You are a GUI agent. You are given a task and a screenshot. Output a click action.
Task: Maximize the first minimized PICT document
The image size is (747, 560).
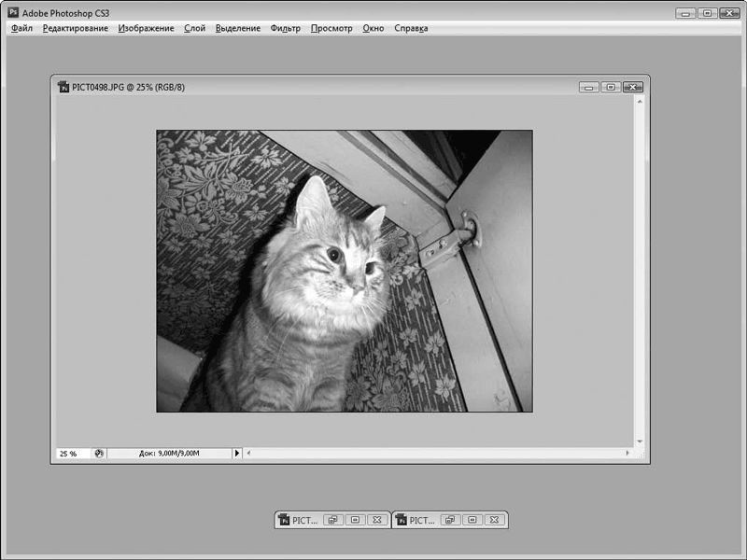pos(354,520)
